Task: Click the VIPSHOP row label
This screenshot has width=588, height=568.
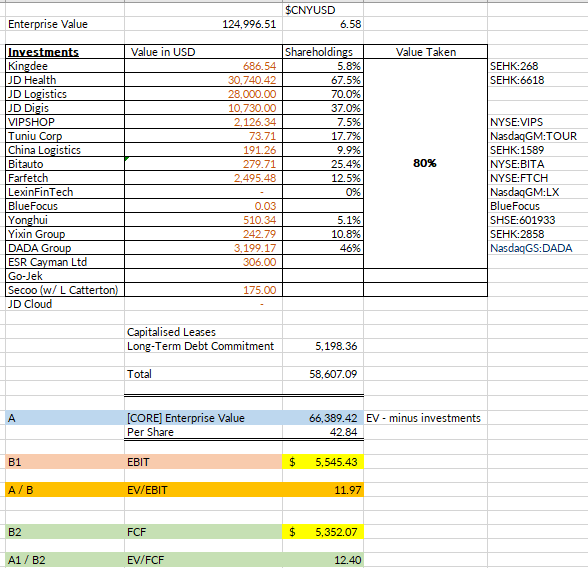Action: coord(65,122)
